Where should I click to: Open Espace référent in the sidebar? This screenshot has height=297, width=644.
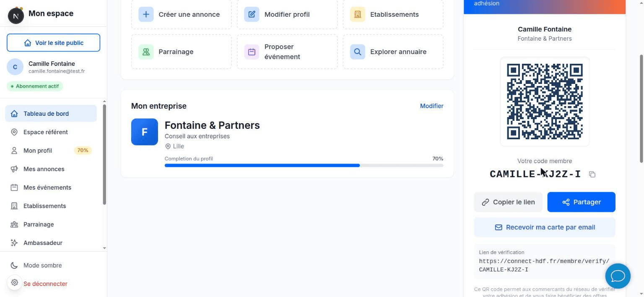point(51,132)
